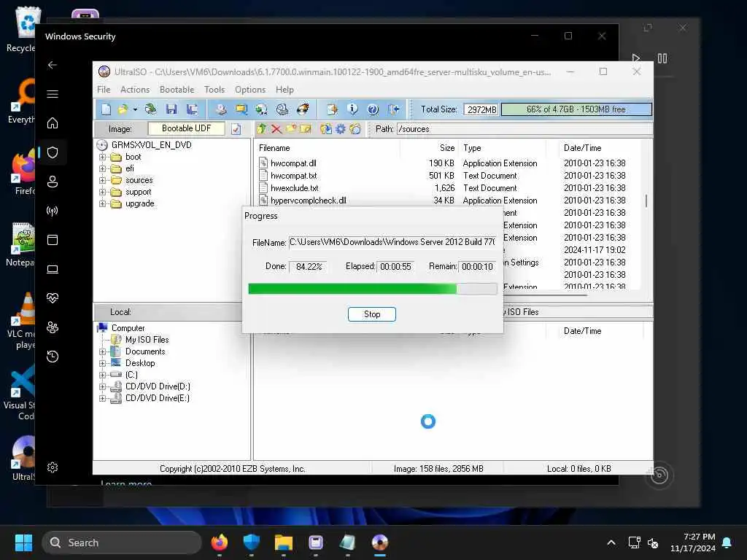Screen dimensions: 747x560
Task: Click the Convert image monitor toolbar icon
Action: 241,109
